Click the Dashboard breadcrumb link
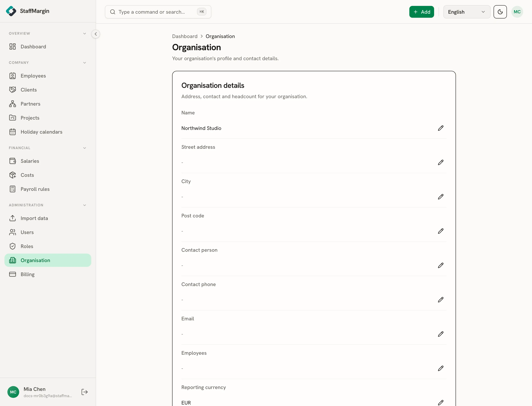The height and width of the screenshot is (406, 532). click(185, 36)
